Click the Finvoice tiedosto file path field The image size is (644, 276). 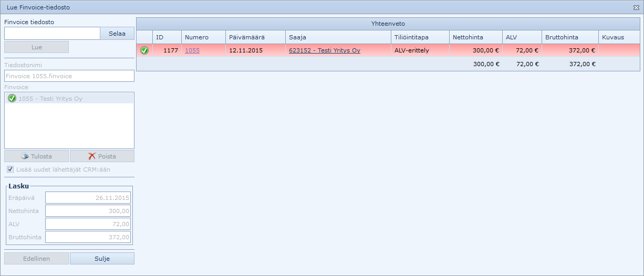click(x=52, y=34)
